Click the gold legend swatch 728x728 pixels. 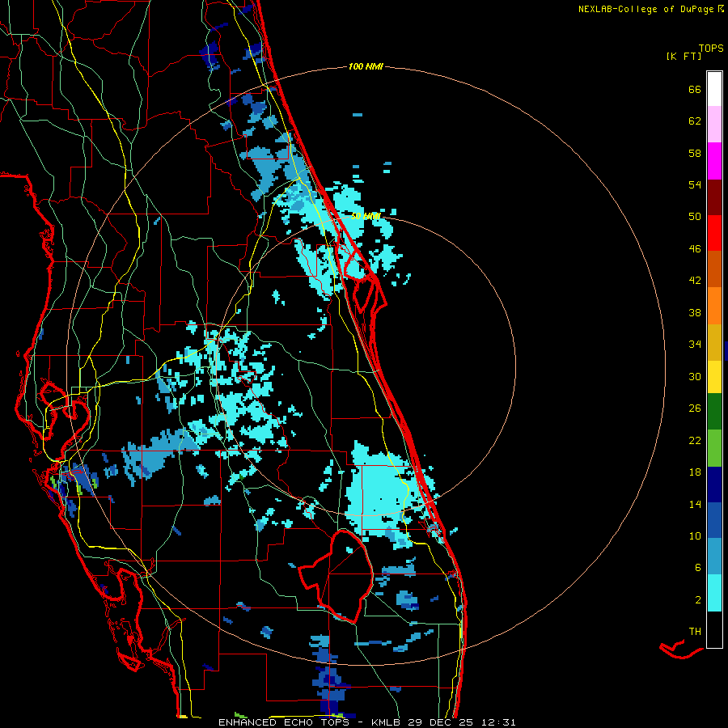click(x=714, y=342)
